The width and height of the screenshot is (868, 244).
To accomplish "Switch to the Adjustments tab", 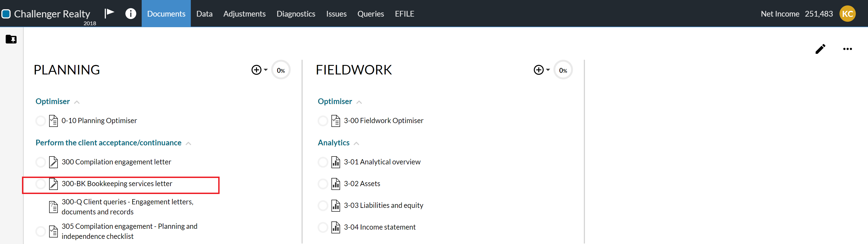I will tap(244, 14).
